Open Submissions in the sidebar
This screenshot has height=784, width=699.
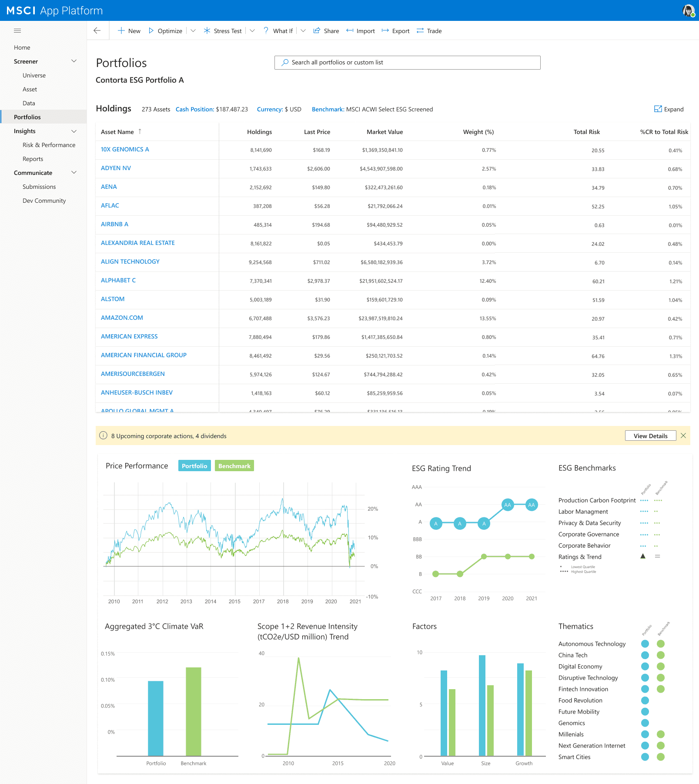(39, 187)
